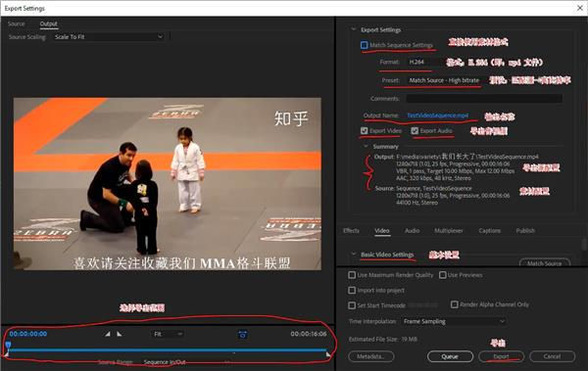
Task: Check the Use Previews option
Action: (x=443, y=275)
